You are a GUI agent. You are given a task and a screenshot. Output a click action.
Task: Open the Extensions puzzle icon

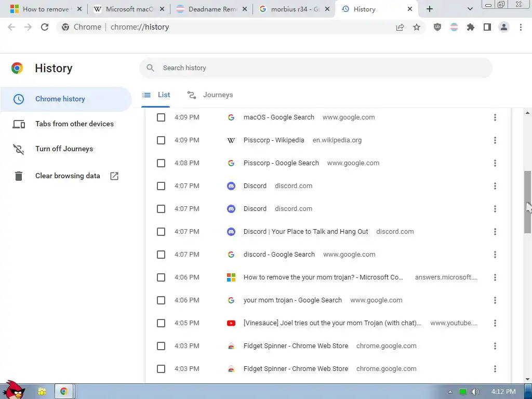(x=471, y=27)
